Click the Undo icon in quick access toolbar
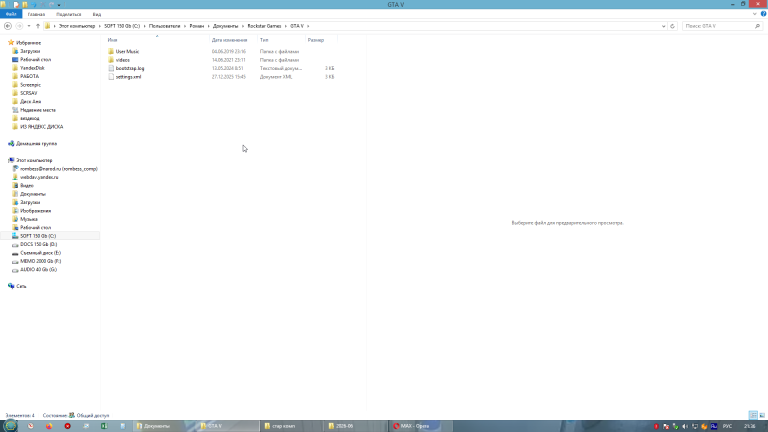 coord(34,4)
